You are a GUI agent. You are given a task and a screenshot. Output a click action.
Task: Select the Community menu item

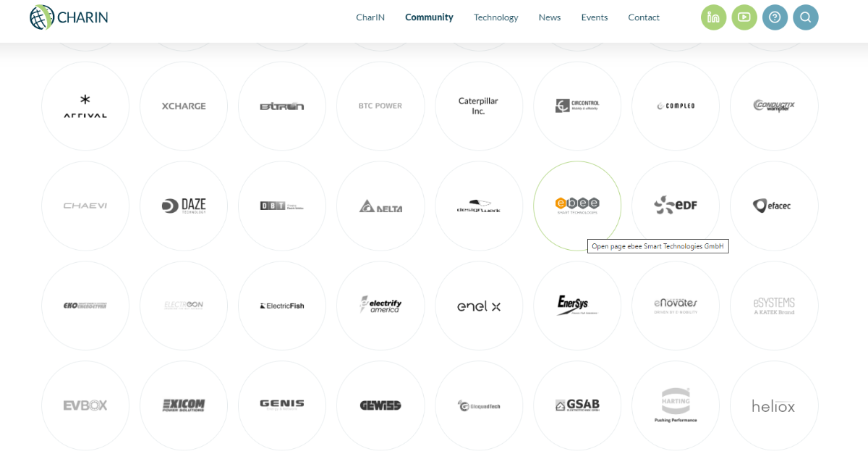tap(429, 17)
